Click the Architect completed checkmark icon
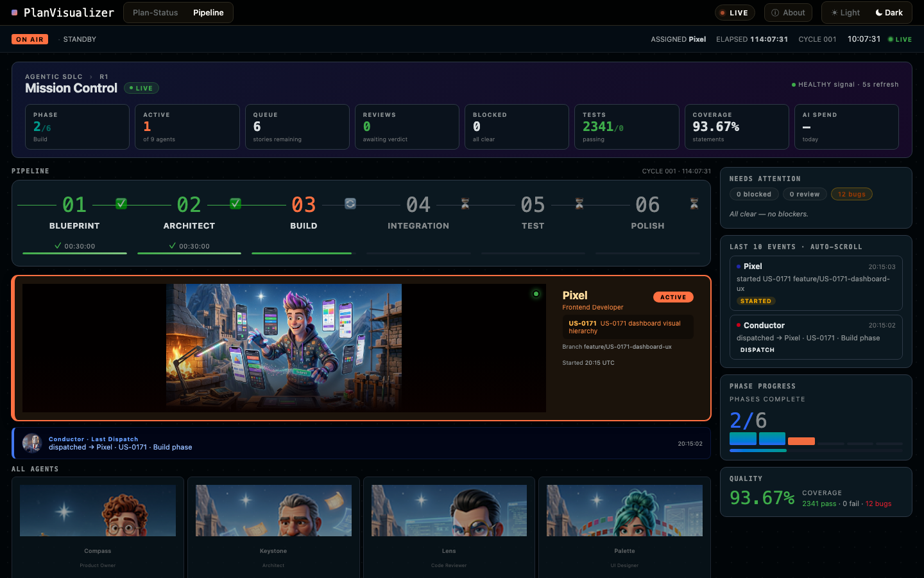The width and height of the screenshot is (924, 578). [x=235, y=204]
